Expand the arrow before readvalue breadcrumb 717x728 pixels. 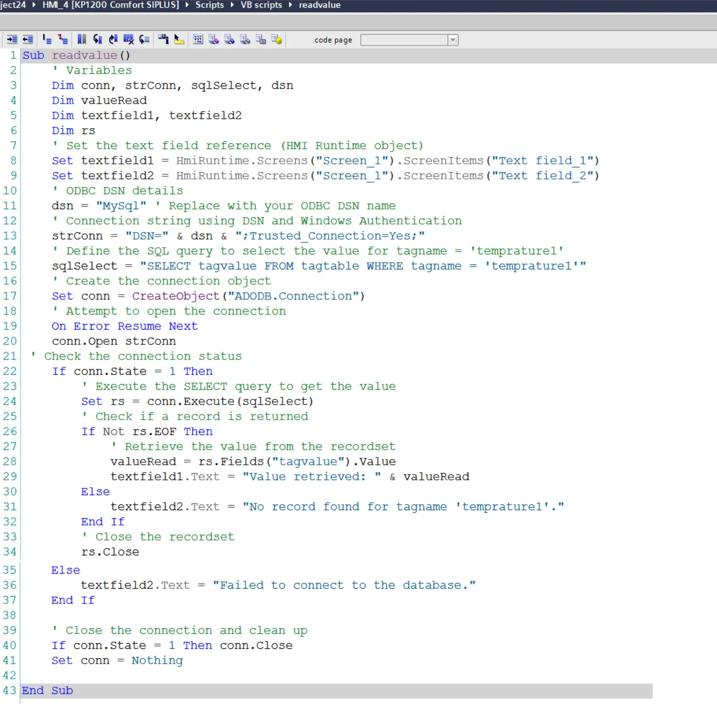tap(290, 5)
